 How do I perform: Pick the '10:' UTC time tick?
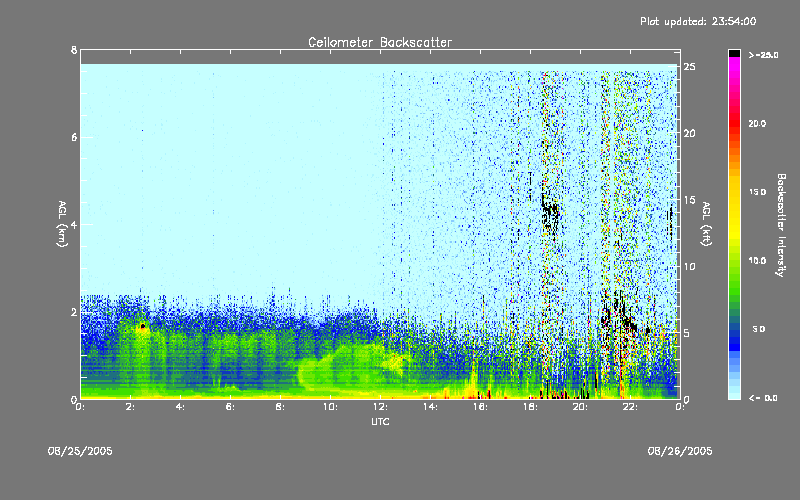[x=330, y=407]
